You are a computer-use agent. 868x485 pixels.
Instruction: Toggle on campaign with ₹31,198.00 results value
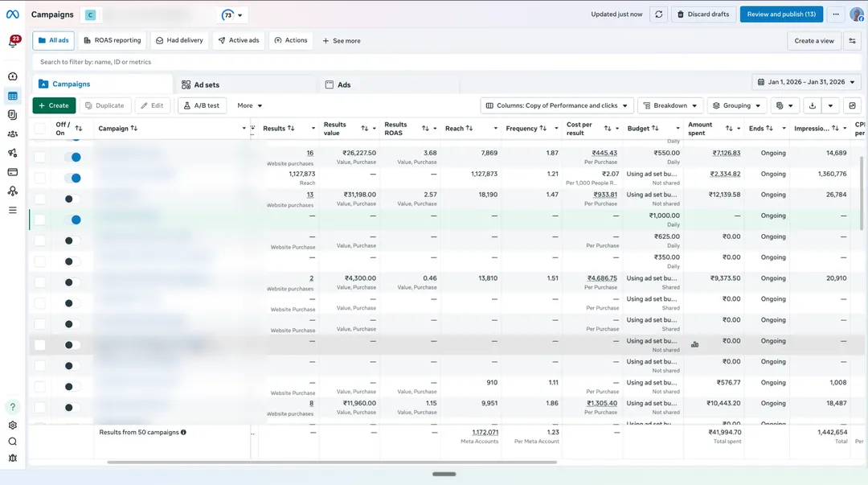(x=72, y=199)
